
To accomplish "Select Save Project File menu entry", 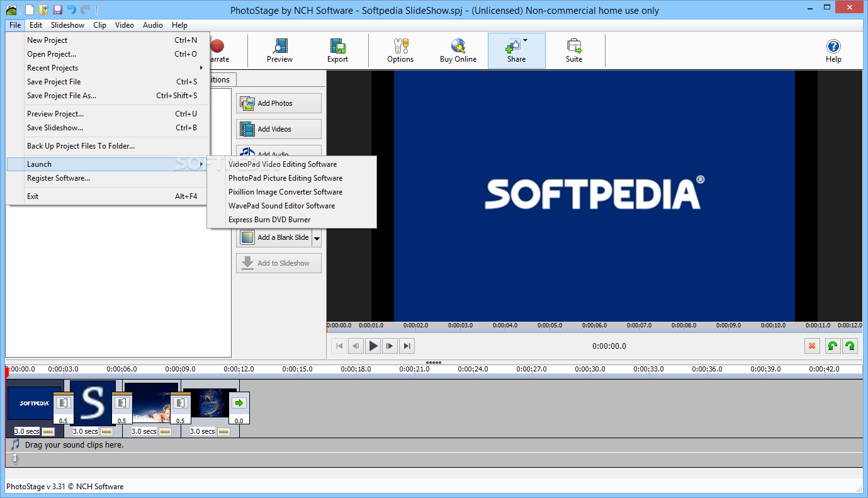I will [108, 82].
